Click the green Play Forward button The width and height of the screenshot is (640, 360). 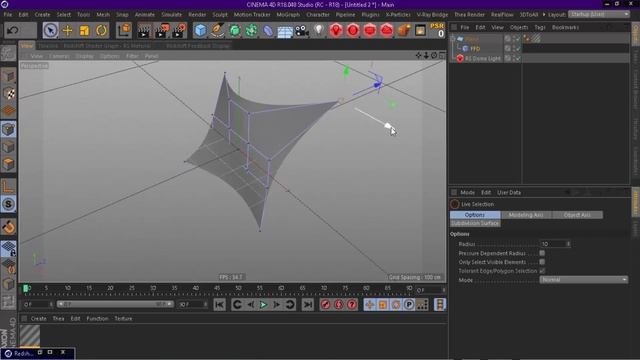[263, 304]
